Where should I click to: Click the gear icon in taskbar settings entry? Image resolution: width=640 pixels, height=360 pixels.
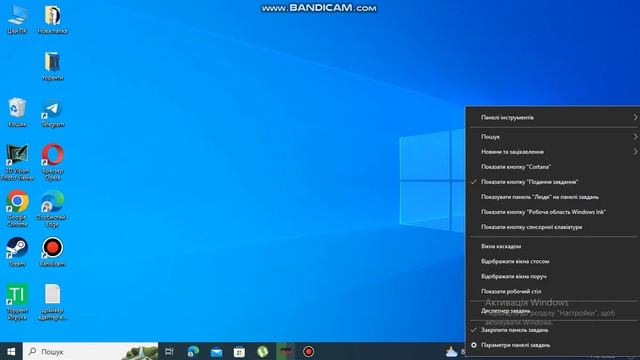coord(473,345)
